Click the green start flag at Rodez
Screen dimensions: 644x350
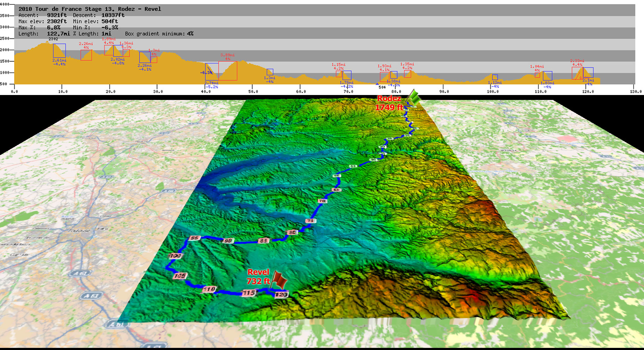point(413,97)
